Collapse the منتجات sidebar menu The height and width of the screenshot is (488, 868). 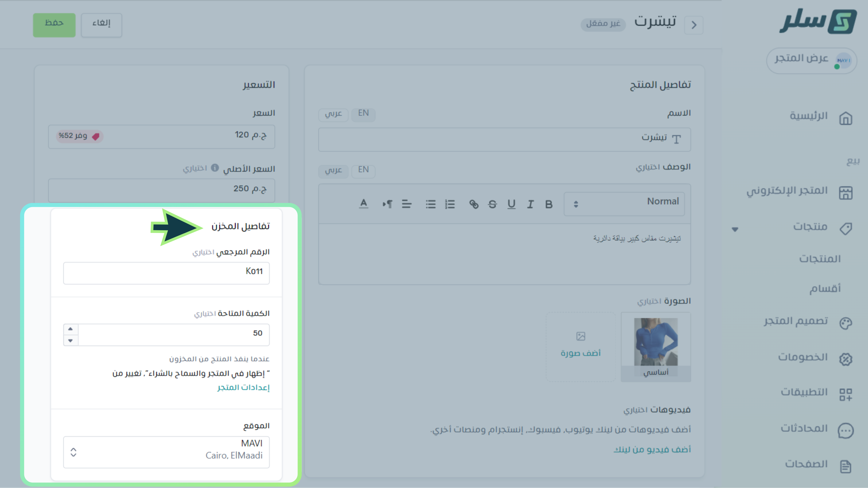point(735,229)
